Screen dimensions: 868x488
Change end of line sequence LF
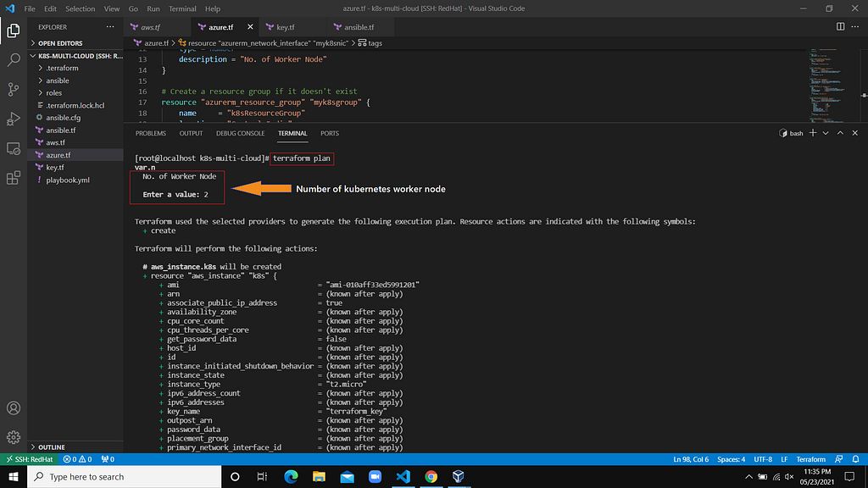point(784,459)
